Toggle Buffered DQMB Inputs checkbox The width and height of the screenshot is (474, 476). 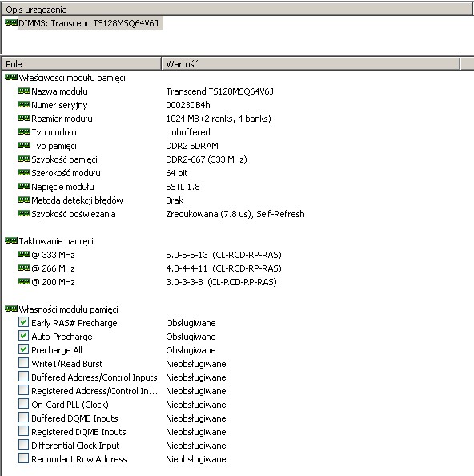[24, 418]
